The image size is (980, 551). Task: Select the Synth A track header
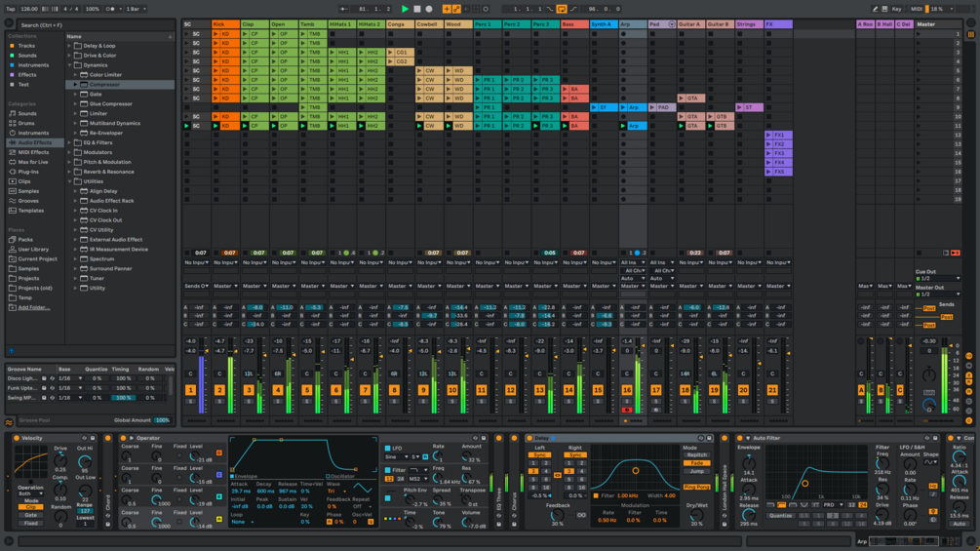coord(604,24)
